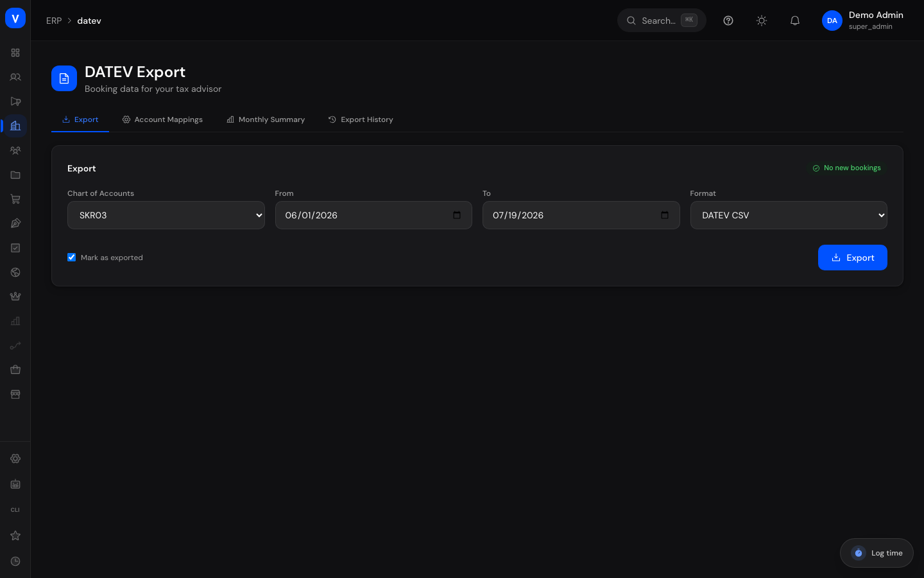Open the shopping bag icon in sidebar
Viewport: 924px width, 578px height.
pyautogui.click(x=15, y=370)
